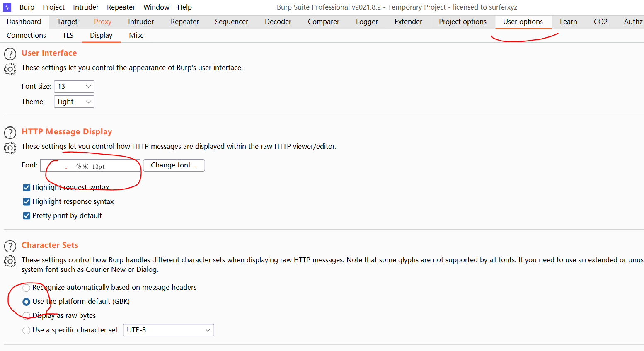The image size is (644, 351).
Task: Open the Help menu
Action: point(184,7)
